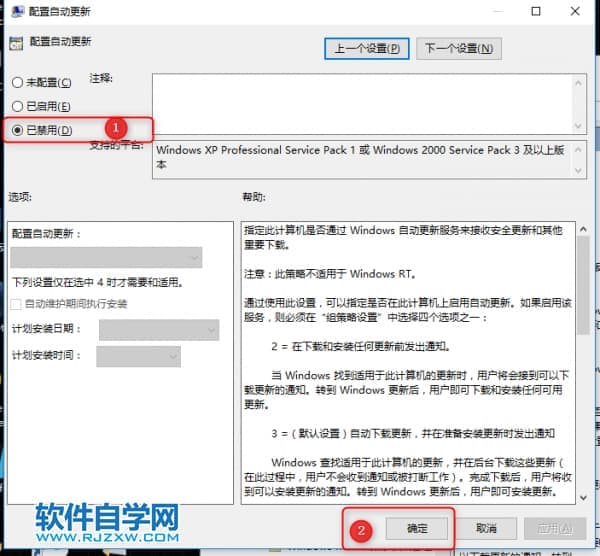This screenshot has width=600, height=556.
Task: Click the down arrow of the help panel scrollbar
Action: (582, 497)
